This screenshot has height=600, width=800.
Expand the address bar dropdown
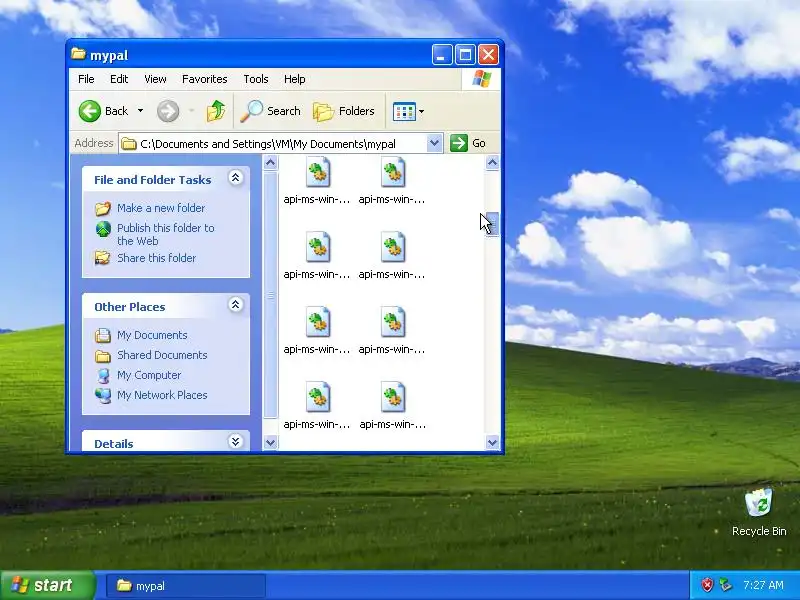[434, 143]
